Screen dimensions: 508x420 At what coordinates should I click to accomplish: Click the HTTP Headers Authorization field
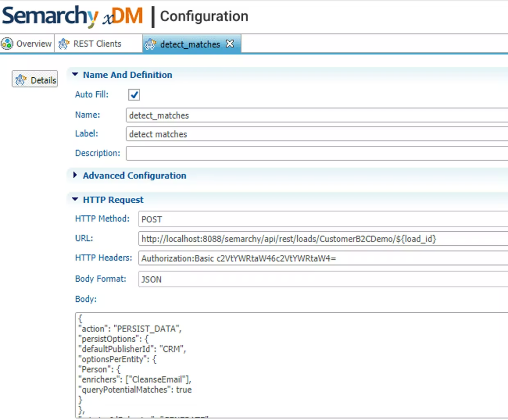(x=323, y=258)
